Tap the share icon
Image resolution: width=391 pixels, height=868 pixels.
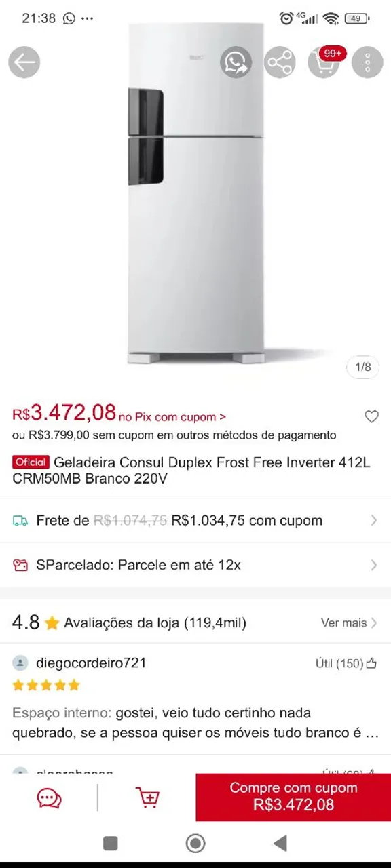pos(279,63)
